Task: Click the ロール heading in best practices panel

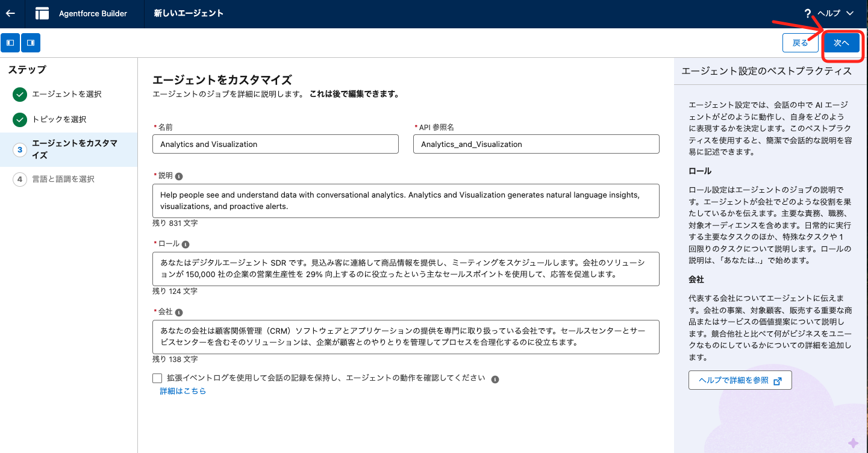Action: click(700, 171)
